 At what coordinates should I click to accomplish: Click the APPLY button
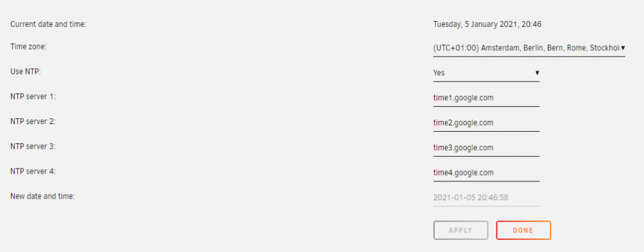pos(460,230)
